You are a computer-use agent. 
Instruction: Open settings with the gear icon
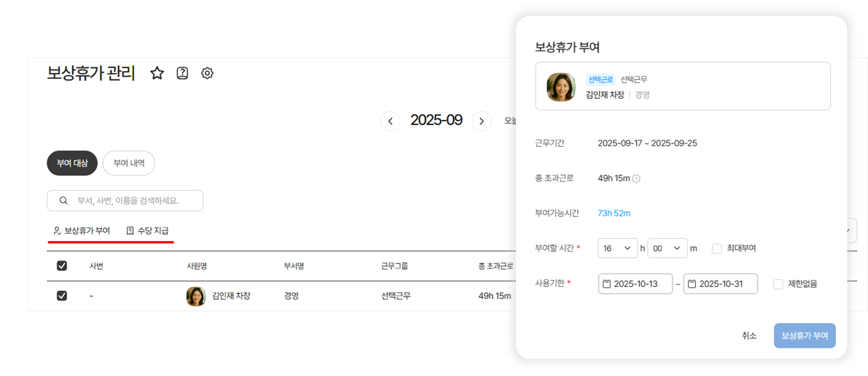(x=207, y=73)
